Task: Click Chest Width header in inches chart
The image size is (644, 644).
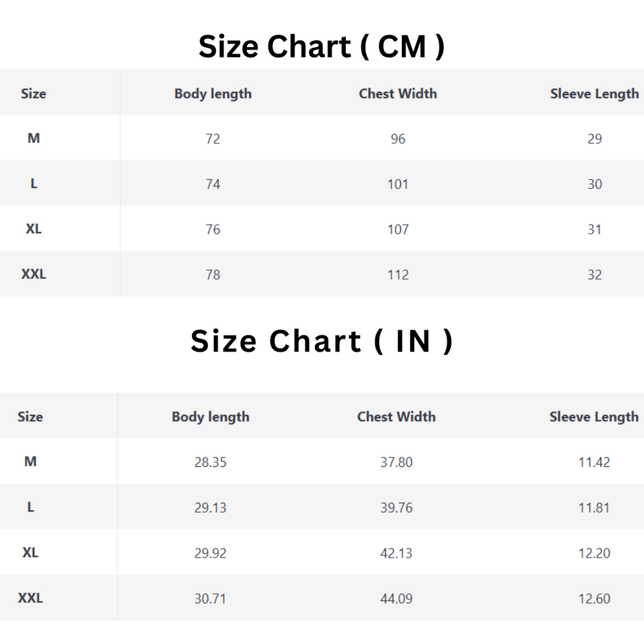Action: click(396, 417)
